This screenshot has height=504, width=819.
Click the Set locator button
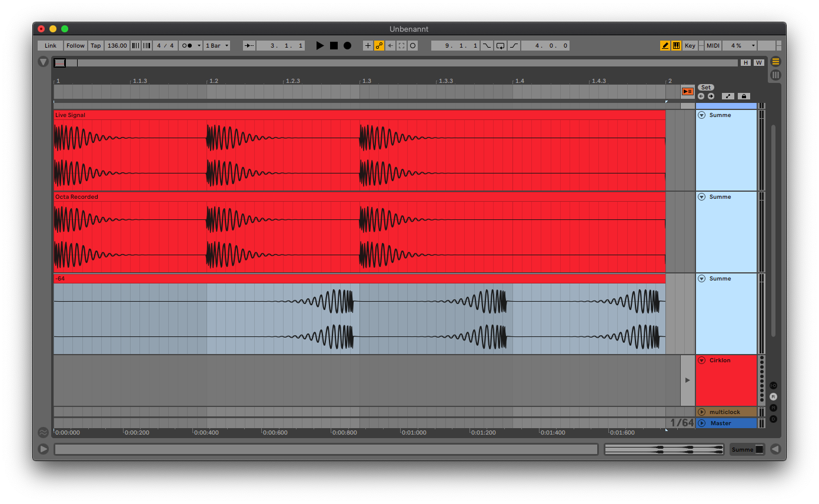click(x=705, y=88)
